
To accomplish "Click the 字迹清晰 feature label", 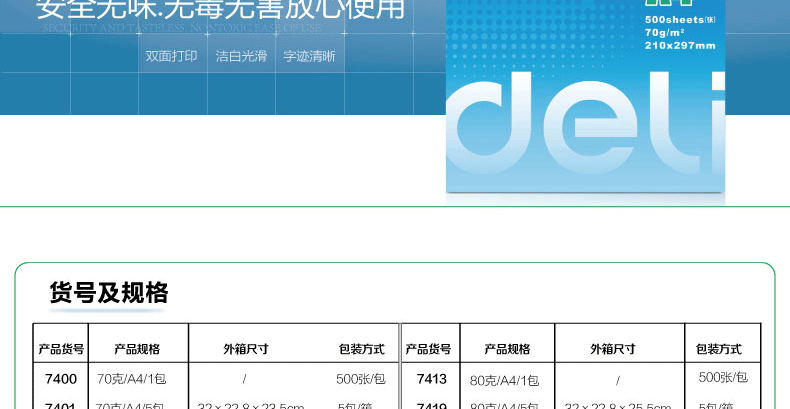I will tap(309, 56).
